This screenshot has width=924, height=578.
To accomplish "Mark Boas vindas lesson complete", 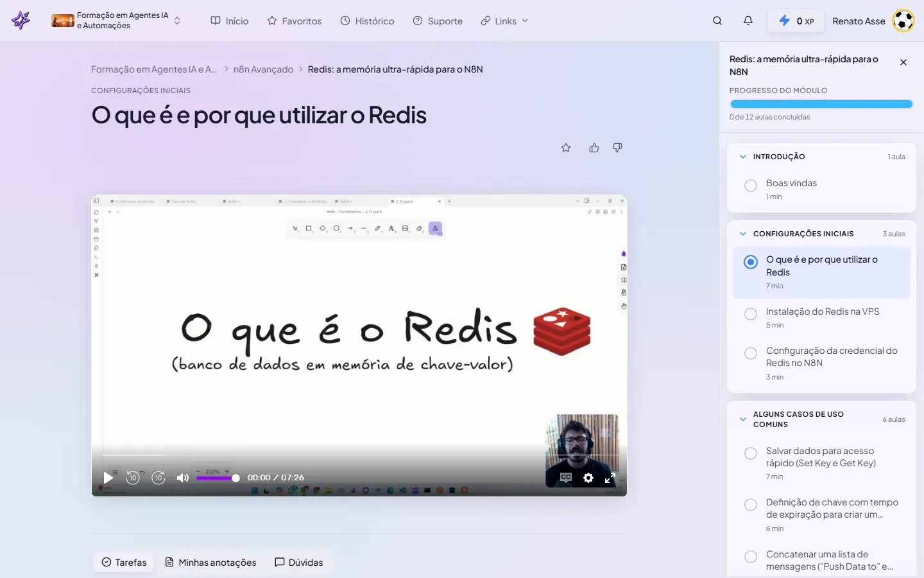I will 751,186.
